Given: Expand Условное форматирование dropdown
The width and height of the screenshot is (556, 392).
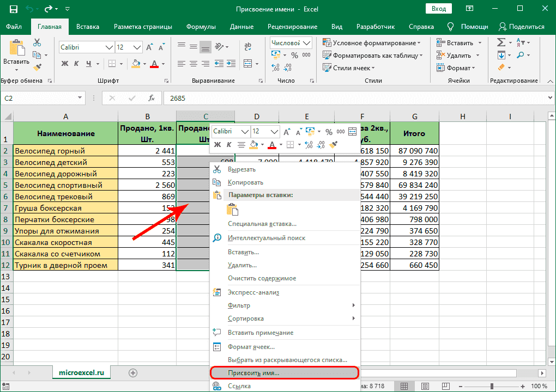Looking at the screenshot, I should tap(419, 43).
